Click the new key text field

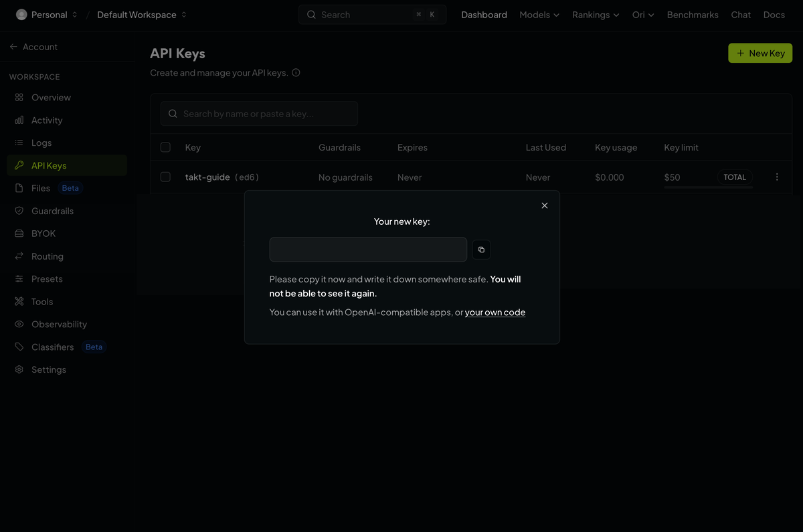(x=368, y=250)
